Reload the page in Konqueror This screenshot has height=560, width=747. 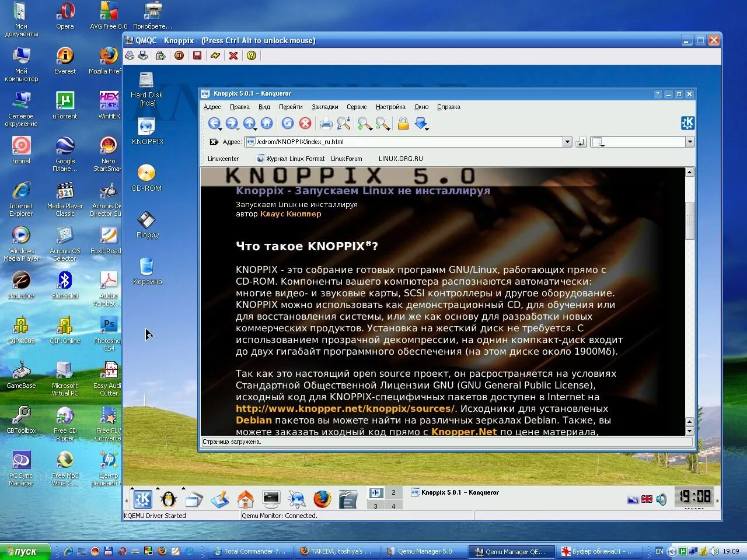[x=287, y=123]
